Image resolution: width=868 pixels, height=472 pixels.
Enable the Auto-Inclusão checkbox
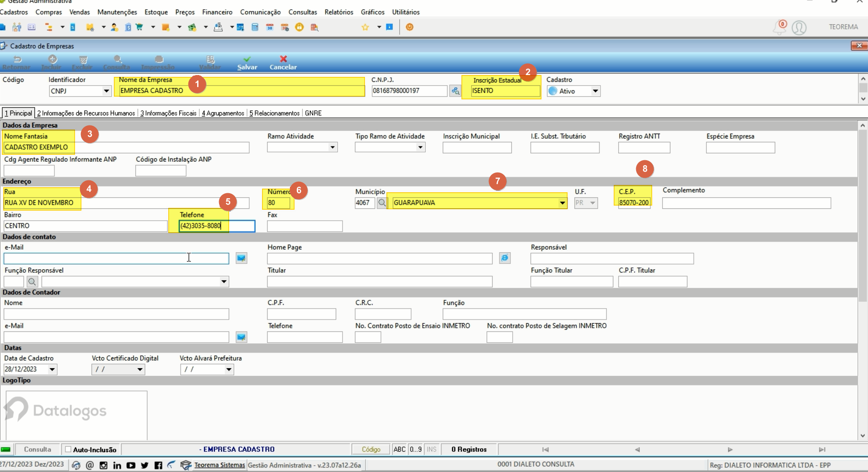click(x=68, y=450)
